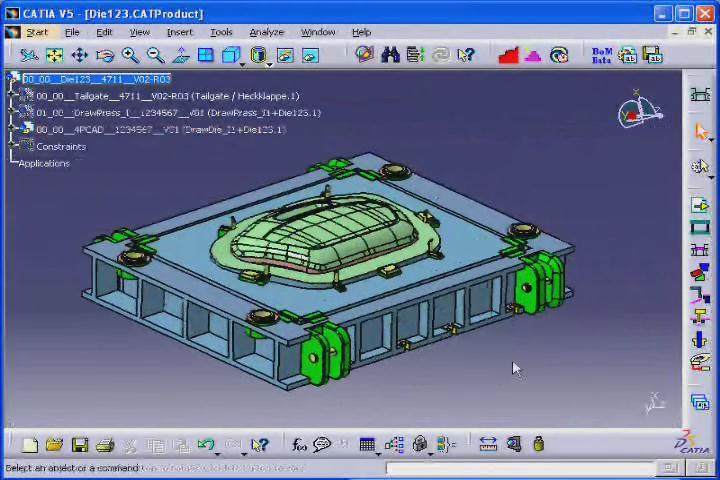Click the Save floppy disk icon
Viewport: 720px width, 480px height.
click(x=80, y=445)
